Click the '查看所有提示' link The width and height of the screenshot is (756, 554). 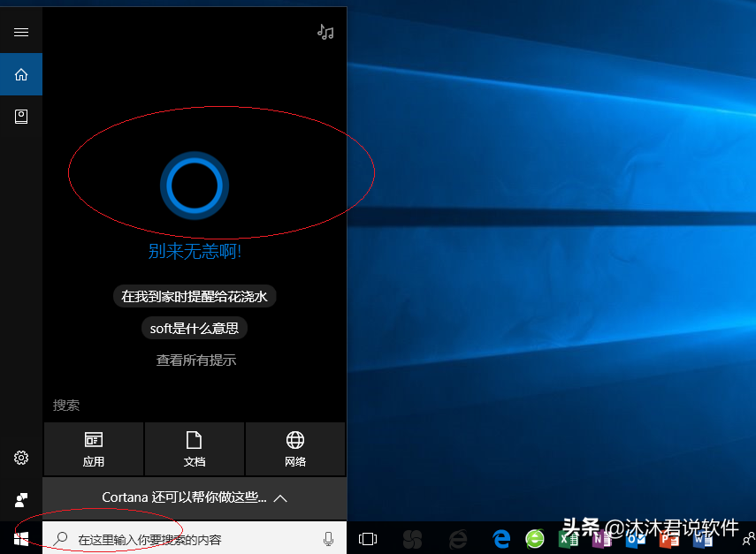coord(195,360)
